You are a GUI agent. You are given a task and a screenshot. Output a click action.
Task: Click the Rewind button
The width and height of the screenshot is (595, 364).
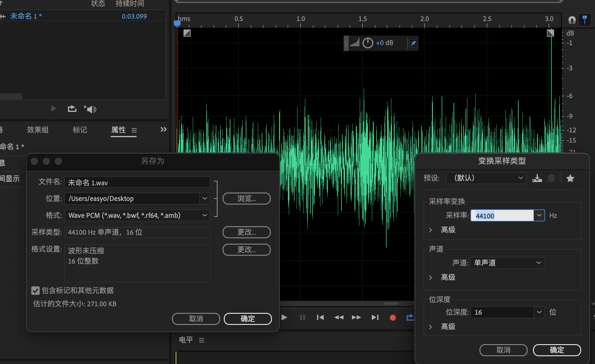[339, 317]
